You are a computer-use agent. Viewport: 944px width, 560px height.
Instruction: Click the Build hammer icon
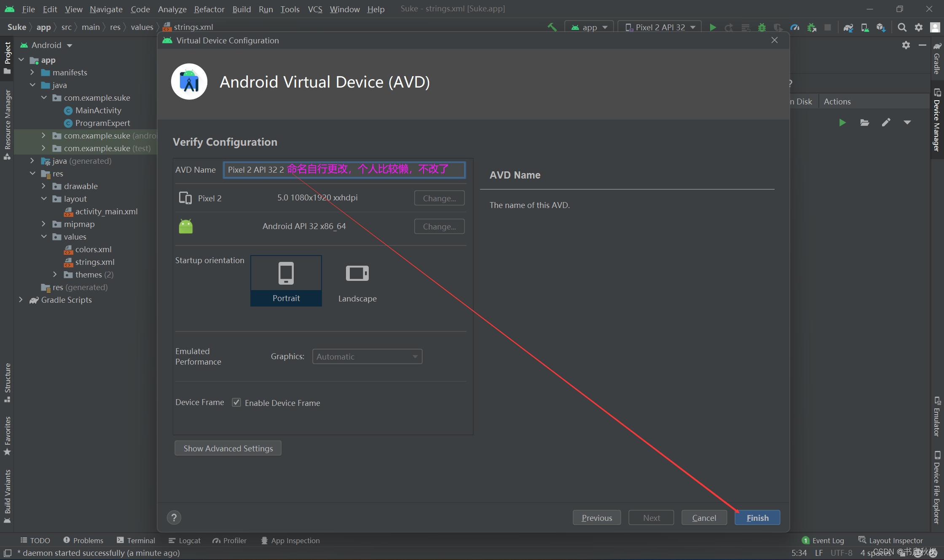(x=552, y=27)
